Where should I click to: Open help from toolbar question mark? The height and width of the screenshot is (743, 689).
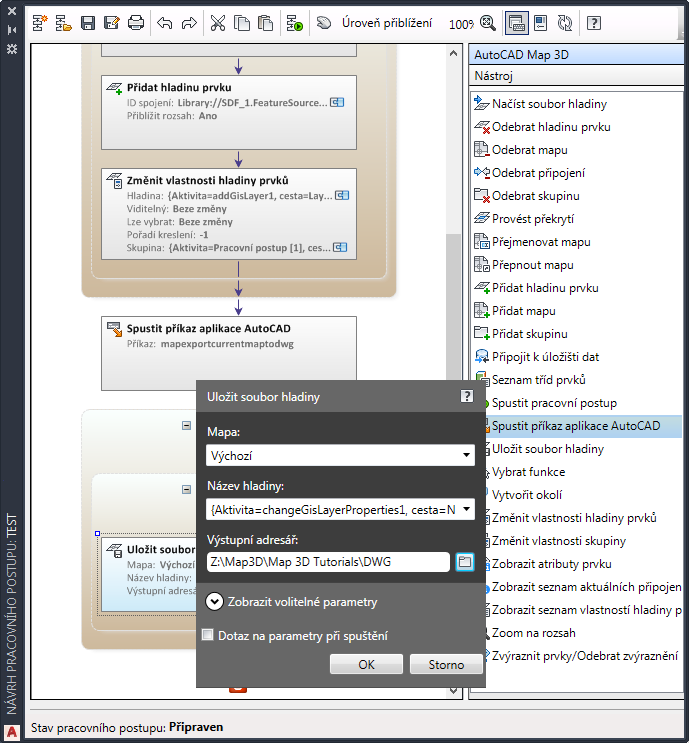point(594,23)
